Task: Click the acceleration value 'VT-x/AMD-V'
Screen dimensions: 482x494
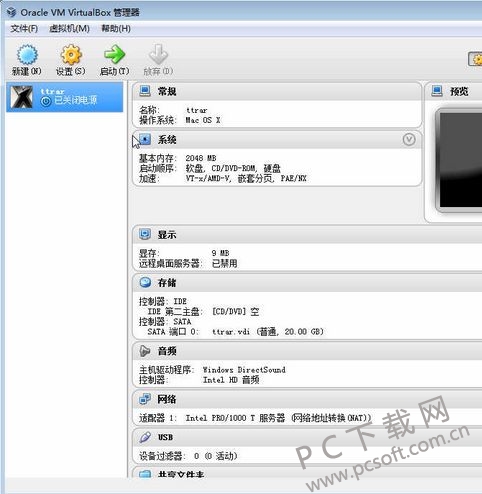Action: point(208,179)
